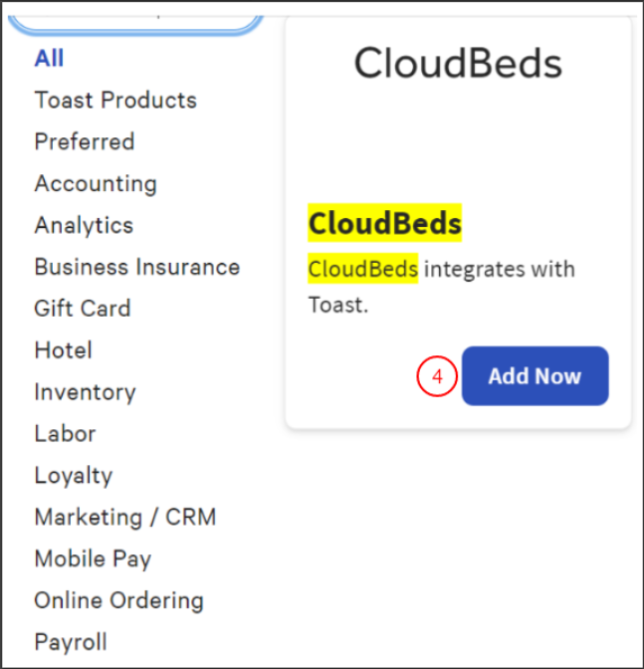Choose the Labor category
The width and height of the screenshot is (644, 669).
click(66, 435)
